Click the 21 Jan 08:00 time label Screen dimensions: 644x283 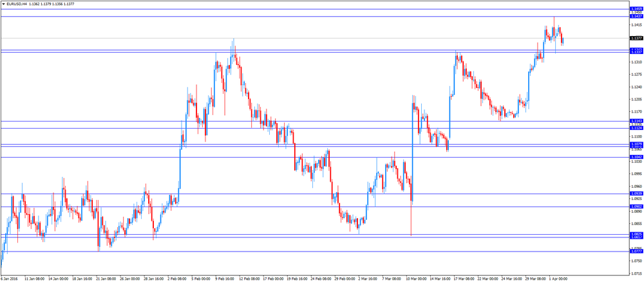(106, 279)
